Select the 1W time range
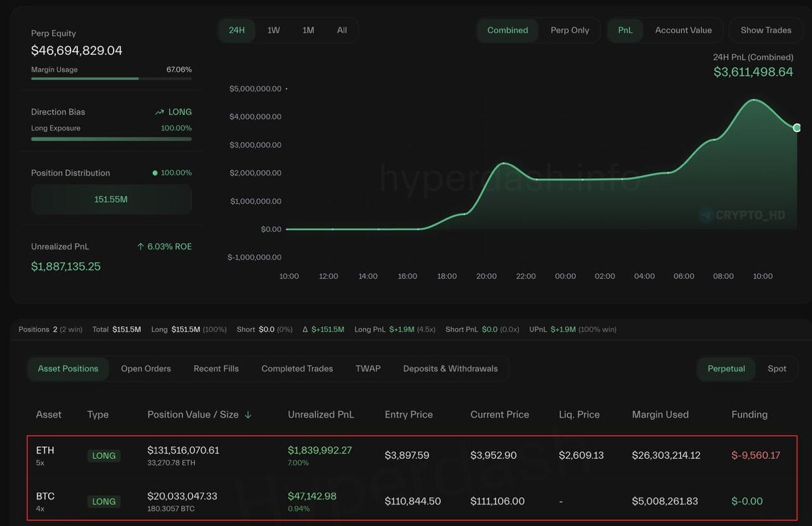812x526 pixels. tap(273, 30)
